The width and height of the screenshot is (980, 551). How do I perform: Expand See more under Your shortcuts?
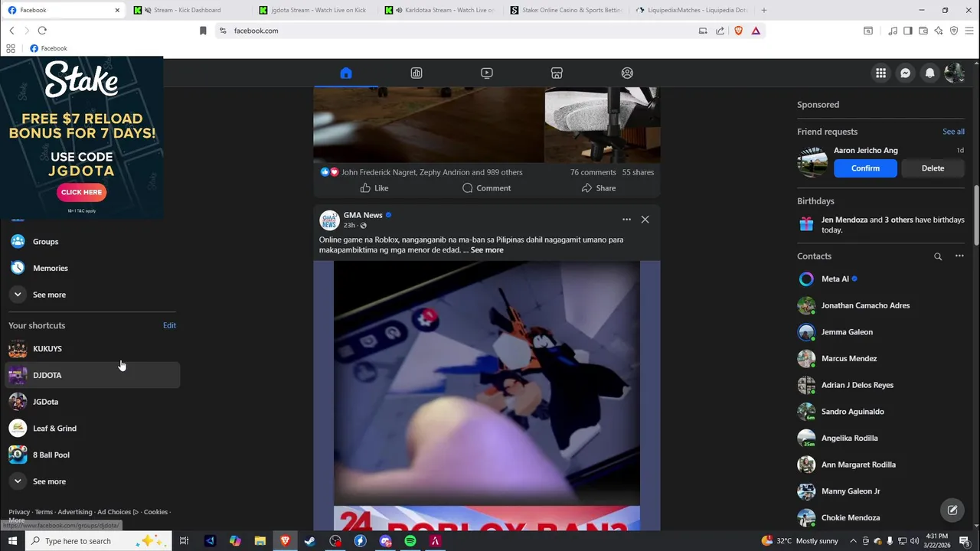(92, 481)
